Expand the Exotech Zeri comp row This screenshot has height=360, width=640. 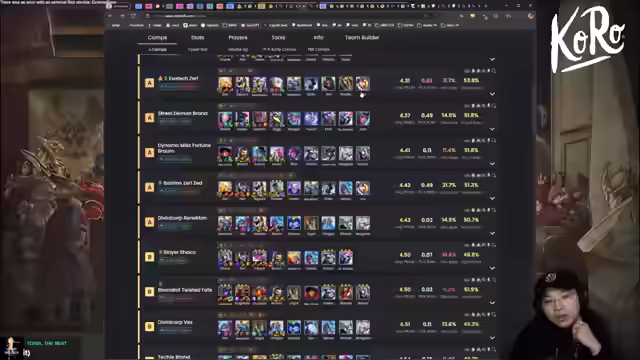492,94
